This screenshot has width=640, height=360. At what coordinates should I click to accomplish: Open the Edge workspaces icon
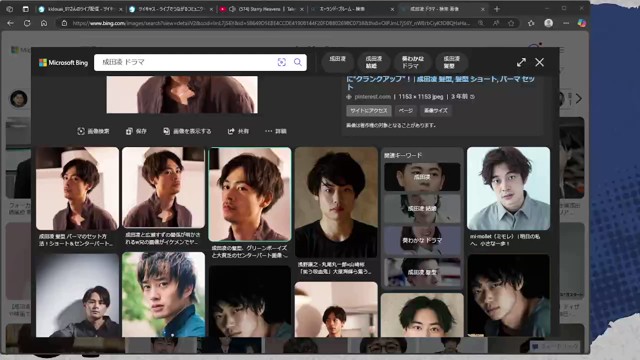coord(10,9)
